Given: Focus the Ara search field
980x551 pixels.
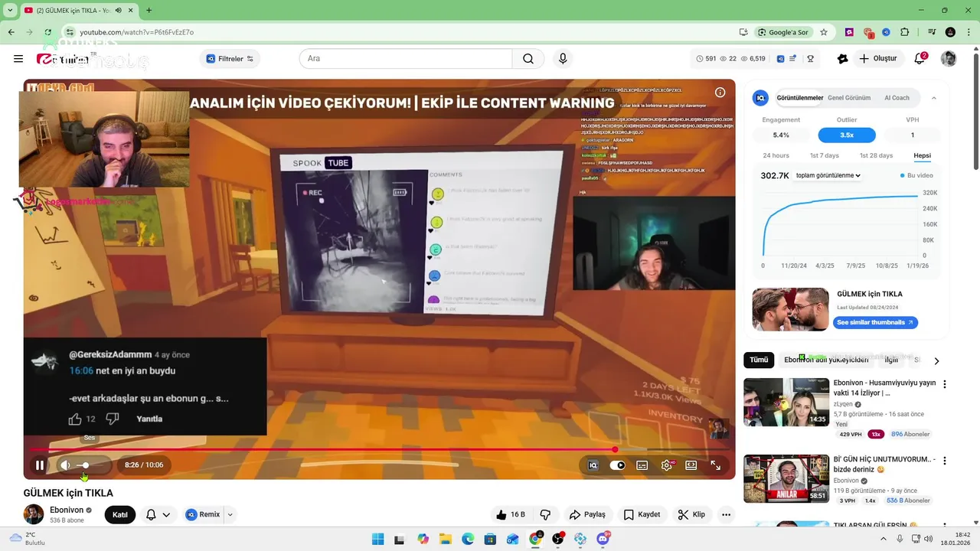Looking at the screenshot, I should click(406, 59).
